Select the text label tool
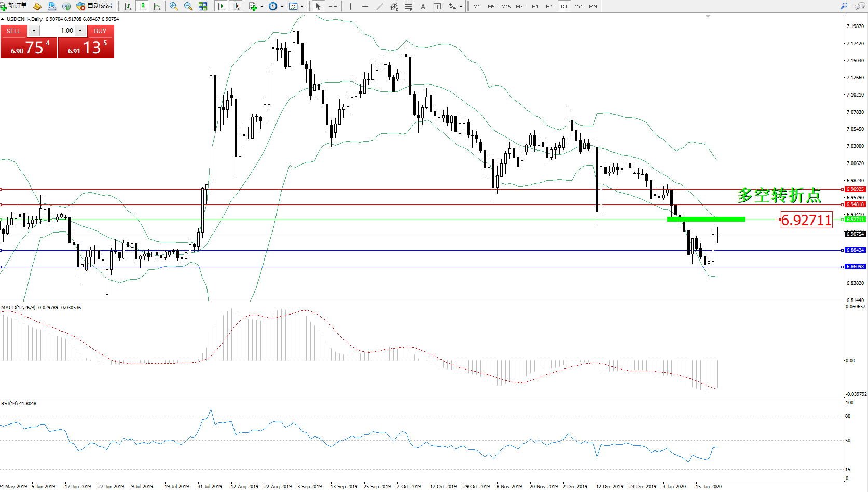 click(x=423, y=6)
